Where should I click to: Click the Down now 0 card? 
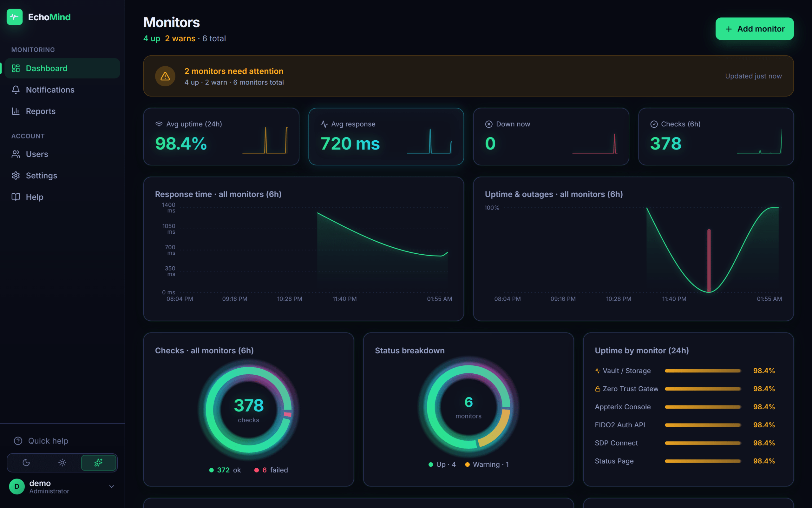point(551,137)
